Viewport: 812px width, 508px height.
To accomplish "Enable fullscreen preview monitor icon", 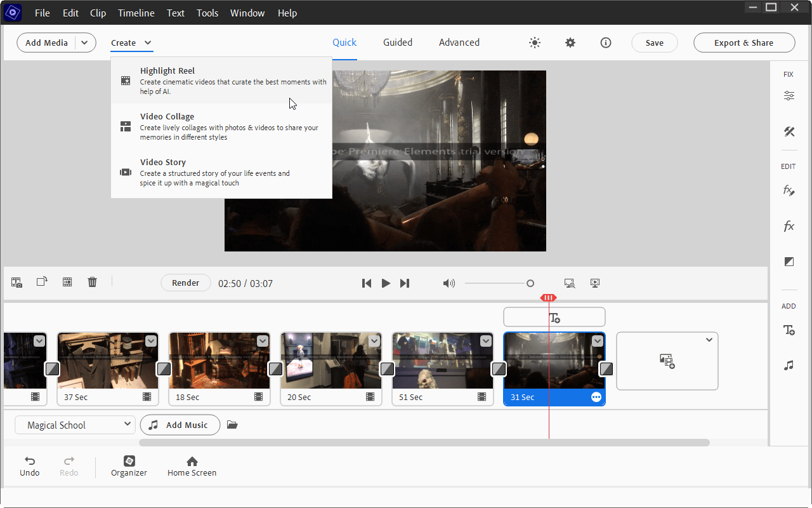I will tap(594, 283).
